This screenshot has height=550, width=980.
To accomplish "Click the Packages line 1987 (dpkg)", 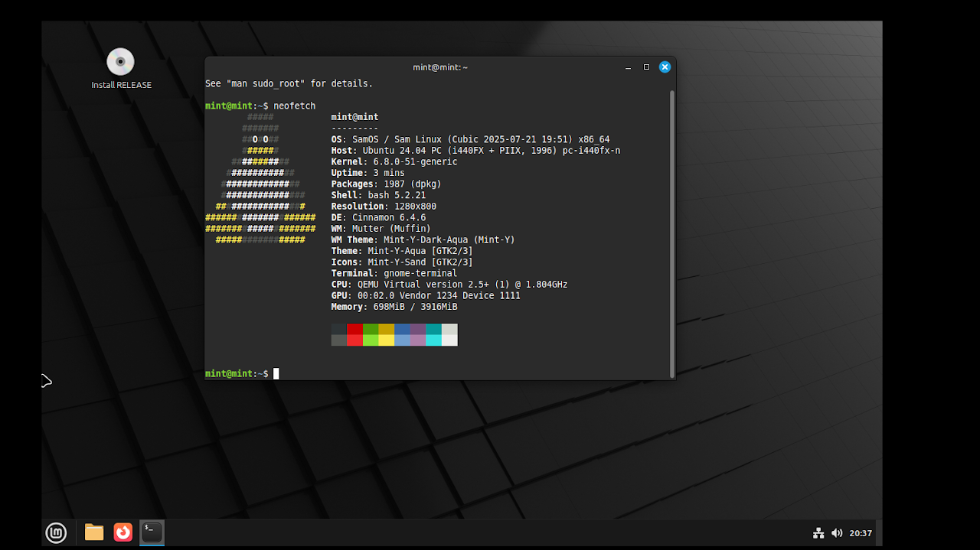I will point(386,184).
